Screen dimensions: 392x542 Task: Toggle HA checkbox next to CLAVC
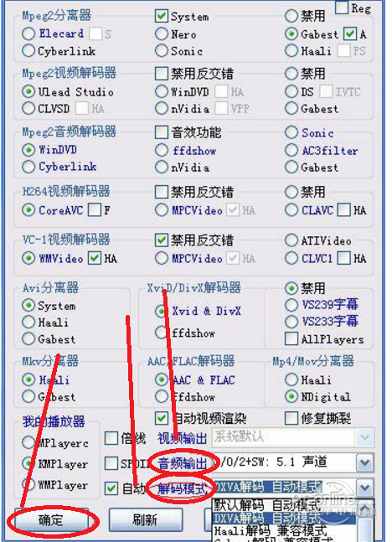343,209
